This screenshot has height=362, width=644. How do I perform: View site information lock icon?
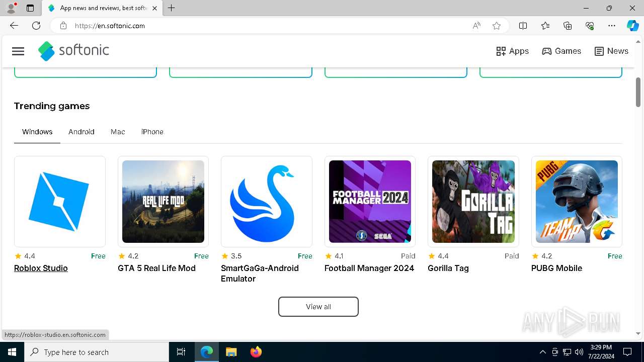pyautogui.click(x=63, y=26)
